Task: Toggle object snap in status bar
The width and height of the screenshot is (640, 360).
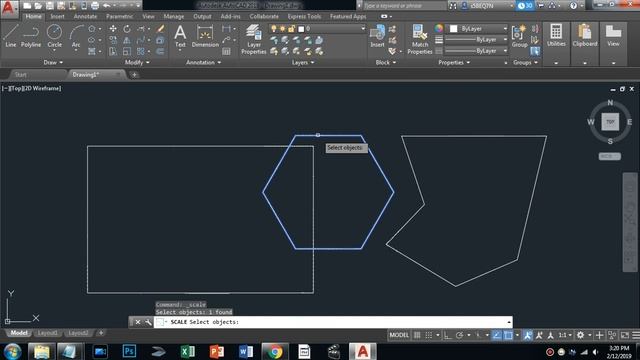Action: [x=508, y=335]
